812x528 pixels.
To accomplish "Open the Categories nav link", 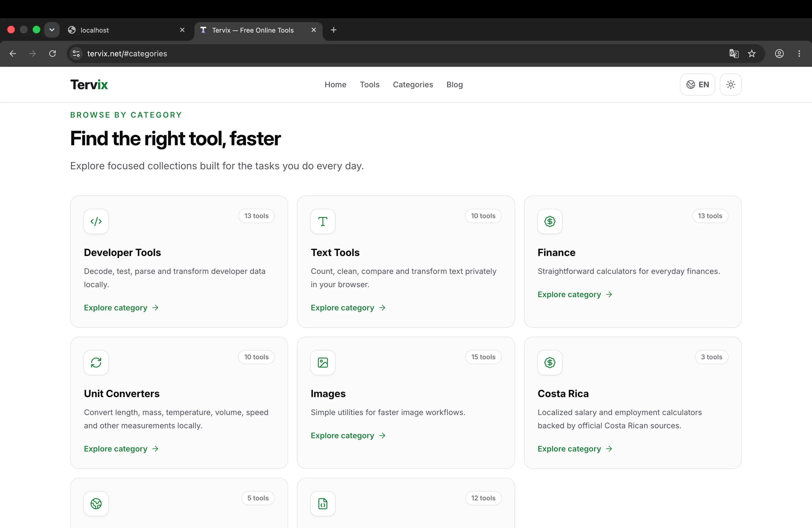I will click(x=413, y=85).
